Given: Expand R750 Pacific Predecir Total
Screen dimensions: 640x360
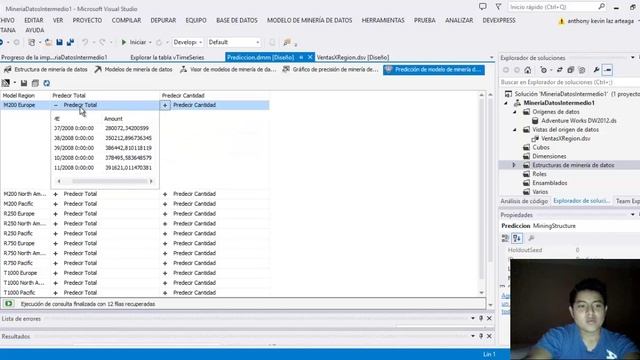Looking at the screenshot, I should tap(56, 263).
